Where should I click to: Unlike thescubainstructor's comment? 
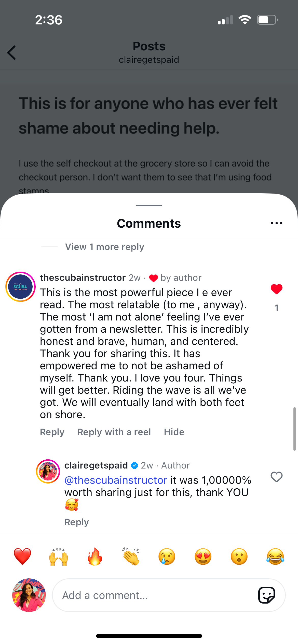[x=276, y=289]
